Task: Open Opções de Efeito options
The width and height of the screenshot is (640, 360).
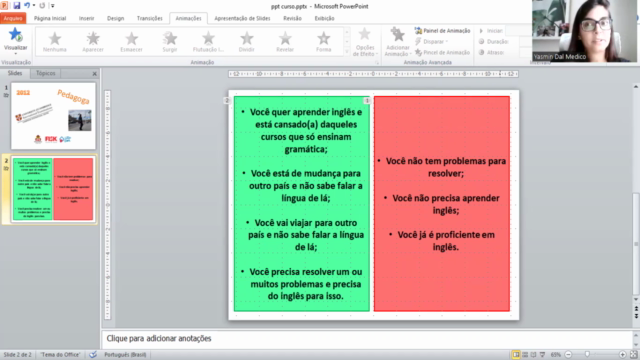Action: pos(364,42)
